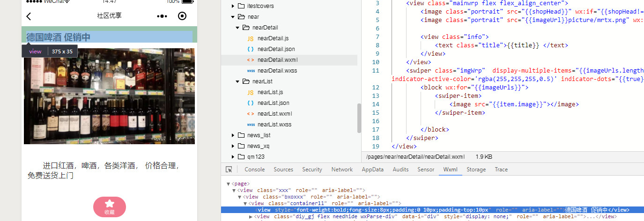Open the Trace tab
Viewport: 644px width, 221px height.
pyautogui.click(x=501, y=169)
